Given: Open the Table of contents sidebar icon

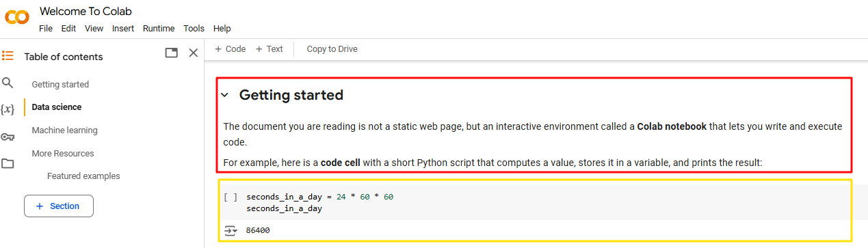Looking at the screenshot, I should (8, 56).
